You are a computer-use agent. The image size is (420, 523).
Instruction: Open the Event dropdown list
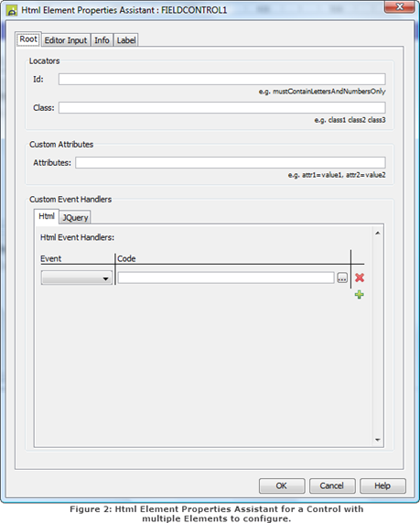(x=77, y=278)
